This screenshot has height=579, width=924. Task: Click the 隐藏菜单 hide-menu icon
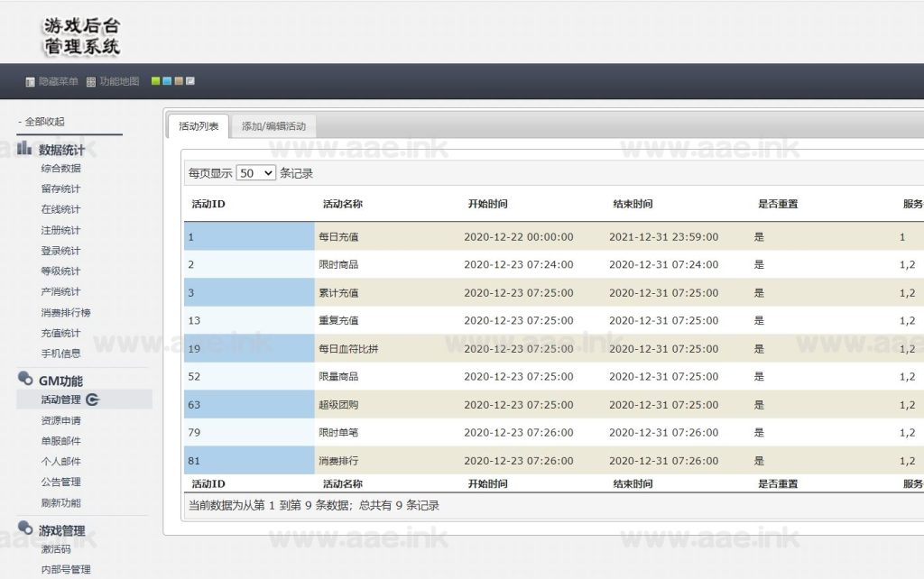click(x=30, y=82)
